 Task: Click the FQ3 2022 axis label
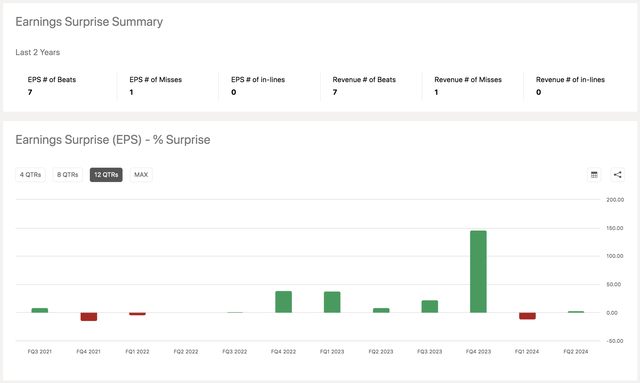(235, 352)
